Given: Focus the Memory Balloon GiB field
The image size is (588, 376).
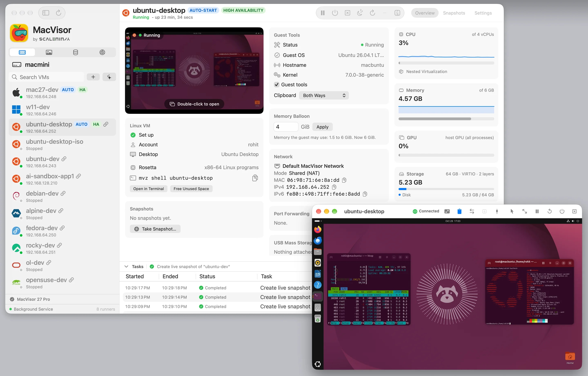Looking at the screenshot, I should pyautogui.click(x=286, y=127).
